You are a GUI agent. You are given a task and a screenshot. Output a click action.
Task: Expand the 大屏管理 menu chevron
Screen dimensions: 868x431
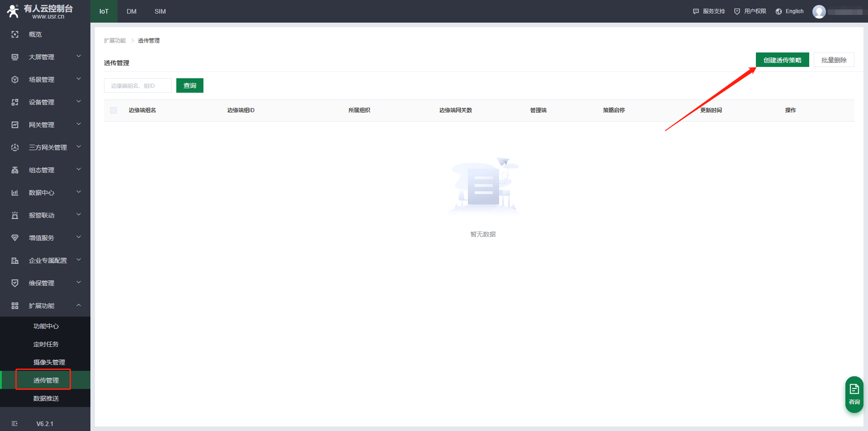click(79, 57)
